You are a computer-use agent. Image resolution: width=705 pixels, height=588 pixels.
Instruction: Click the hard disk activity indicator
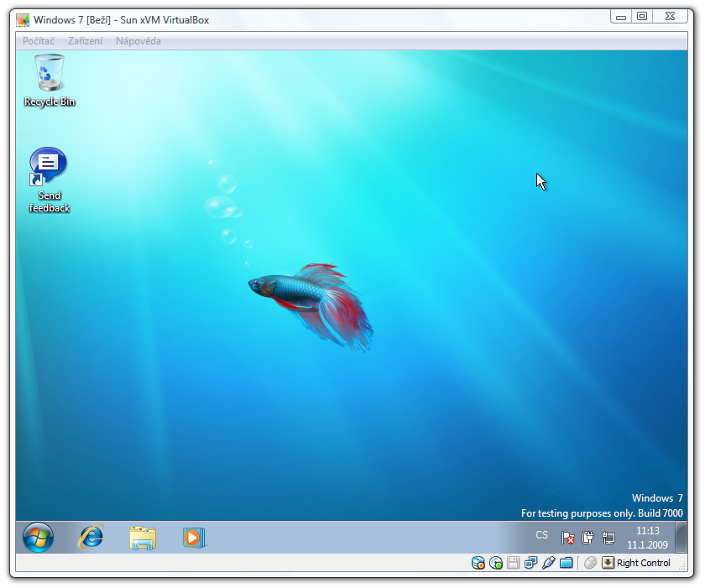click(x=478, y=563)
